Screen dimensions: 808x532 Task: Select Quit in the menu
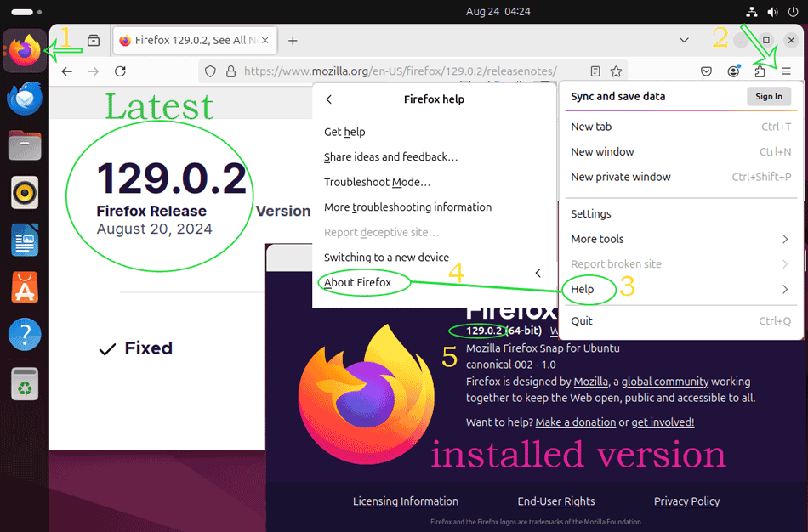click(680, 321)
